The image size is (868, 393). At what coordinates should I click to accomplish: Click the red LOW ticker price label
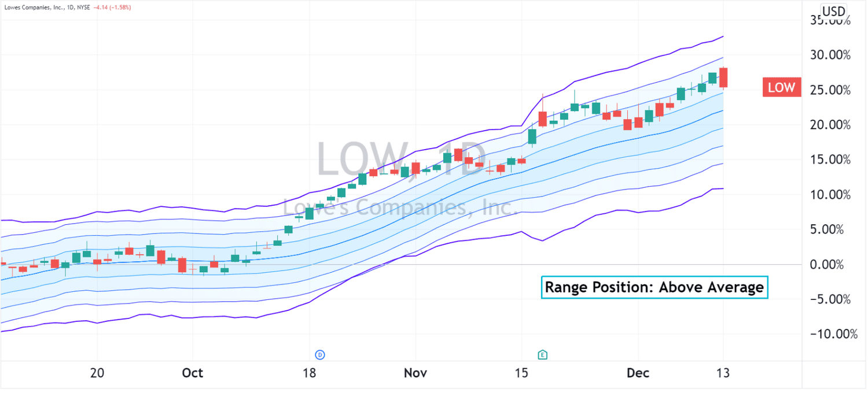coord(782,87)
